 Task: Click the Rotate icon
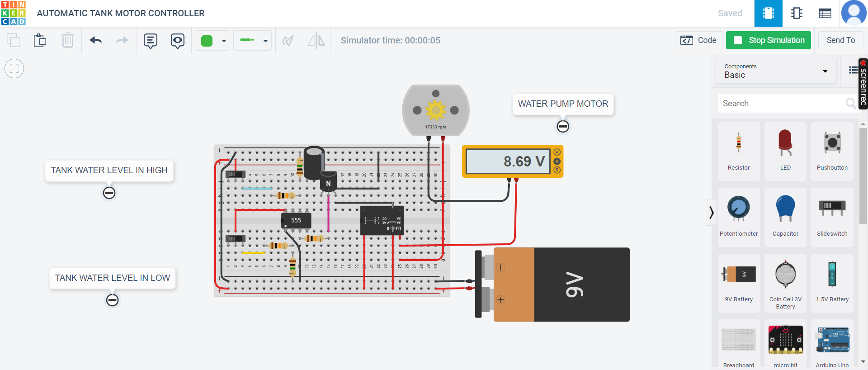click(288, 41)
